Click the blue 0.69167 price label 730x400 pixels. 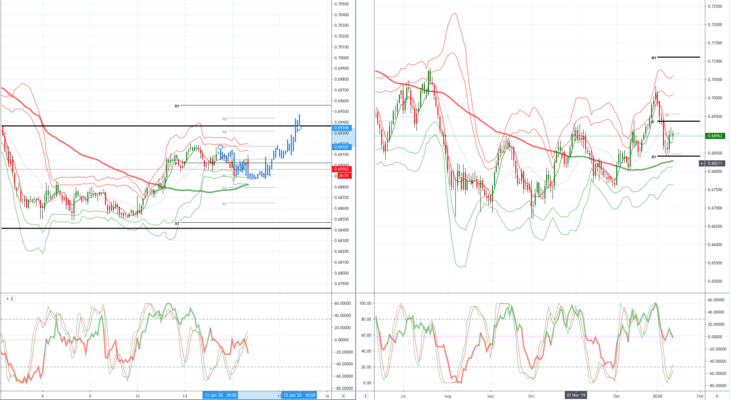tap(342, 147)
